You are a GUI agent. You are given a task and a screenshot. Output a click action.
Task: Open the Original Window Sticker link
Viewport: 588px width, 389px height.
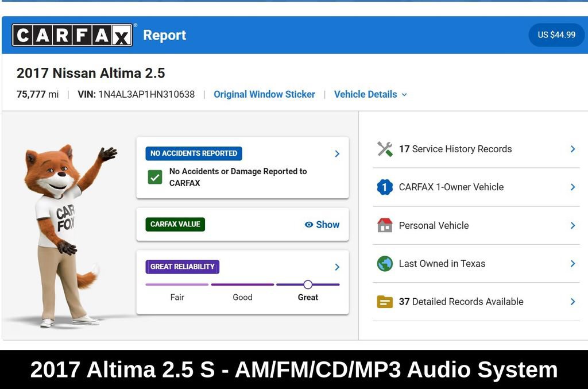pyautogui.click(x=264, y=94)
